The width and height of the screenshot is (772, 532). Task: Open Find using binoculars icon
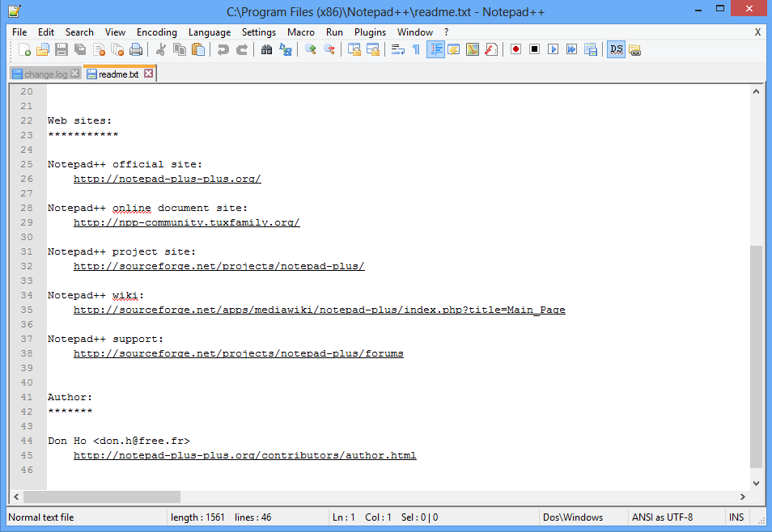(266, 49)
